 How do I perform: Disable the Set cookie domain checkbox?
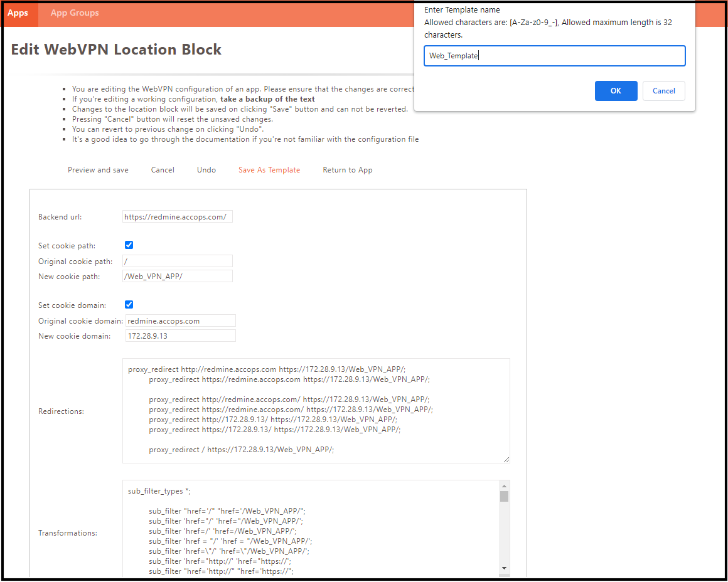129,304
